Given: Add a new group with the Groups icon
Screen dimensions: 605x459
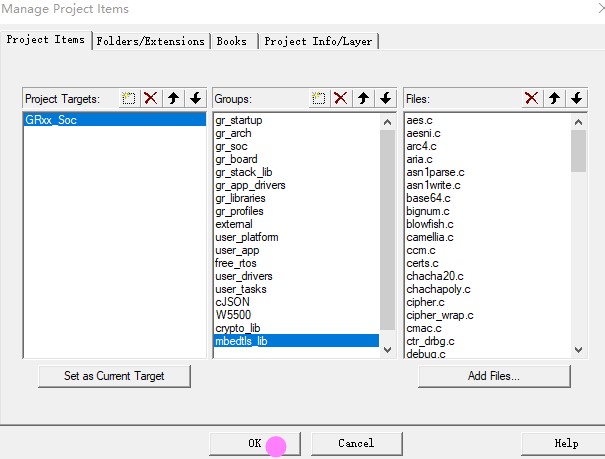Looking at the screenshot, I should [x=318, y=98].
